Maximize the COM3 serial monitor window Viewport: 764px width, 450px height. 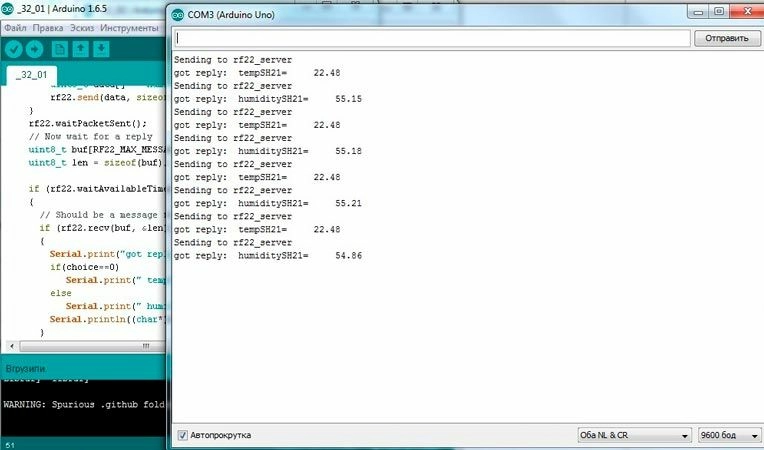click(718, 13)
